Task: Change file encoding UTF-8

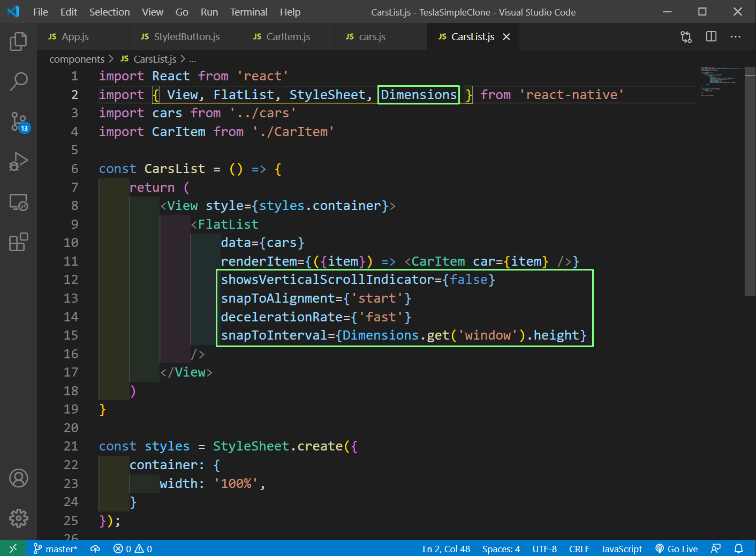Action: pos(545,549)
